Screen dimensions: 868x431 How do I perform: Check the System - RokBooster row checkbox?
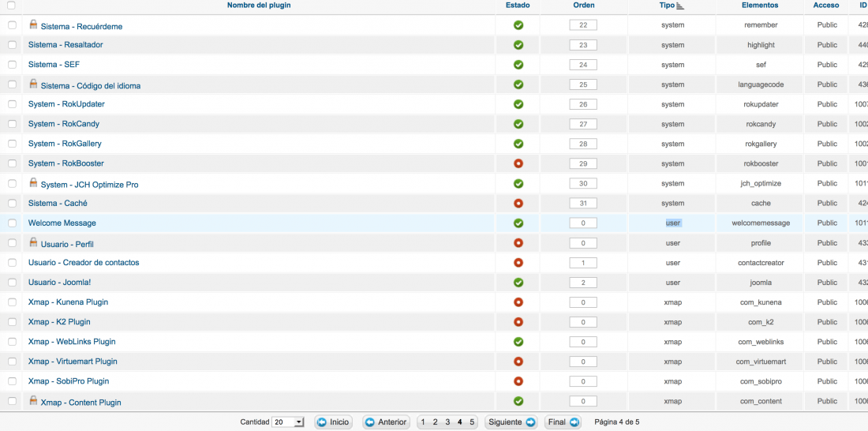pyautogui.click(x=12, y=163)
